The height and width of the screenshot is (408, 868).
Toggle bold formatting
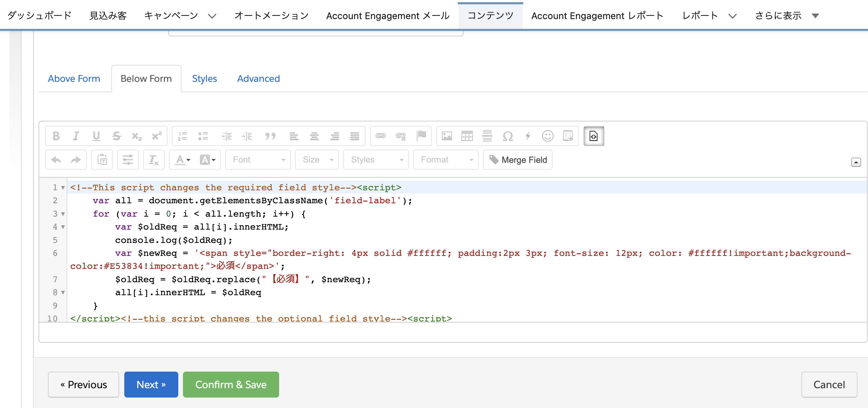click(x=56, y=136)
